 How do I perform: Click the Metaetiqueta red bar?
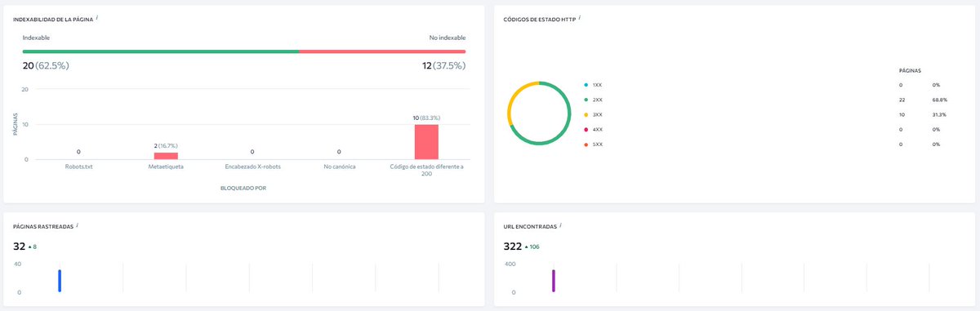click(166, 156)
